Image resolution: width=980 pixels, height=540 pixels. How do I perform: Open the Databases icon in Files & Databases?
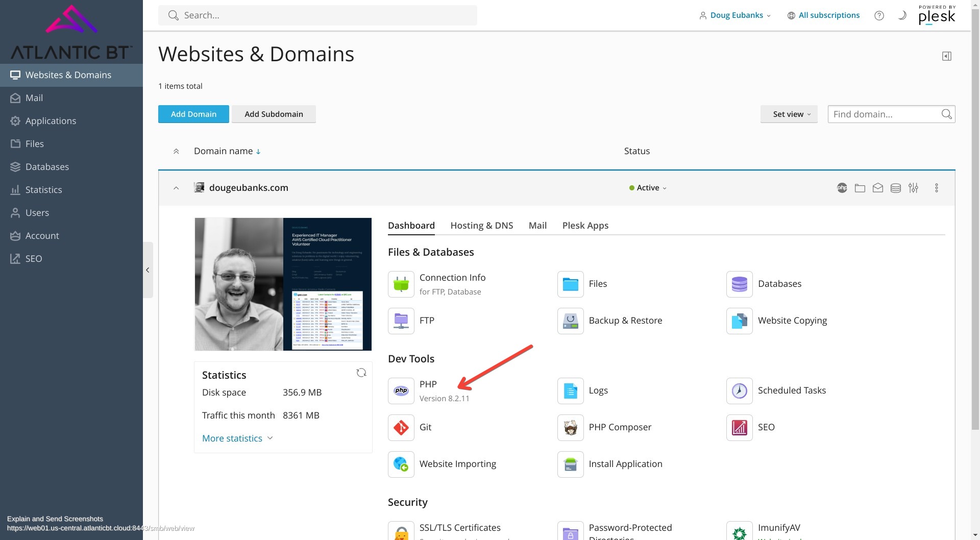pos(739,284)
